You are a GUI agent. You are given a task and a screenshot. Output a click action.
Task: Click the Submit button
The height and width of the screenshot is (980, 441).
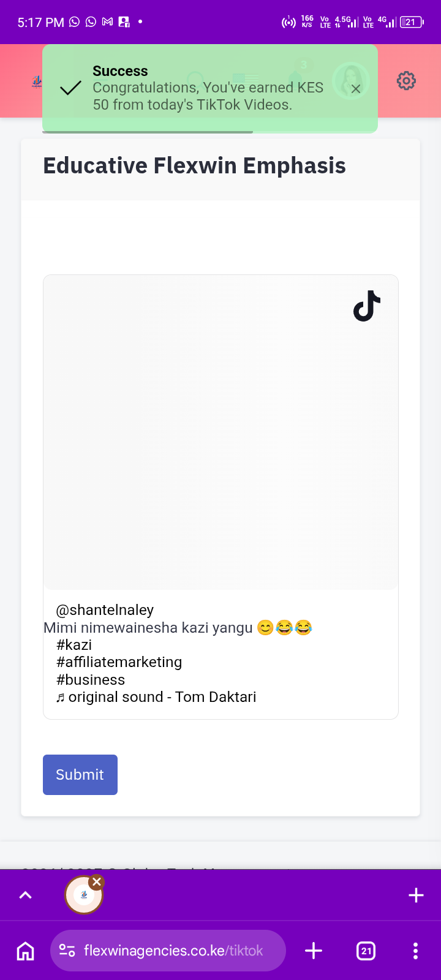[x=80, y=775]
